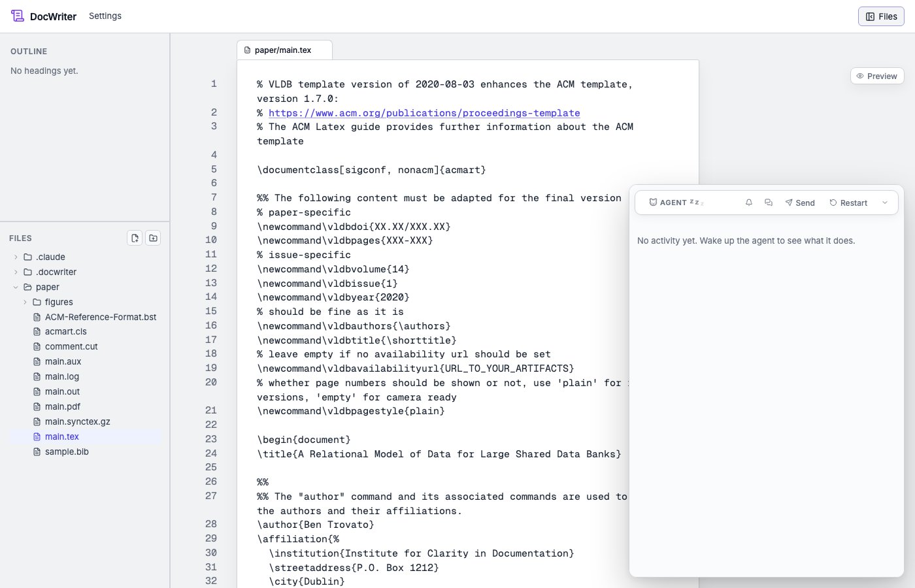
Task: Open main.aux file
Action: [x=63, y=361]
